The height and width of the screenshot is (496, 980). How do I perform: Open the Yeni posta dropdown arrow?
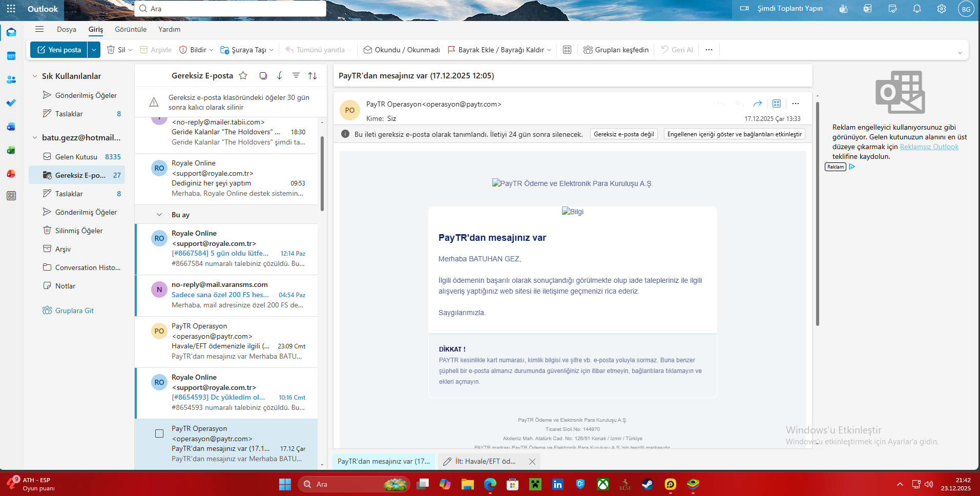tap(94, 50)
